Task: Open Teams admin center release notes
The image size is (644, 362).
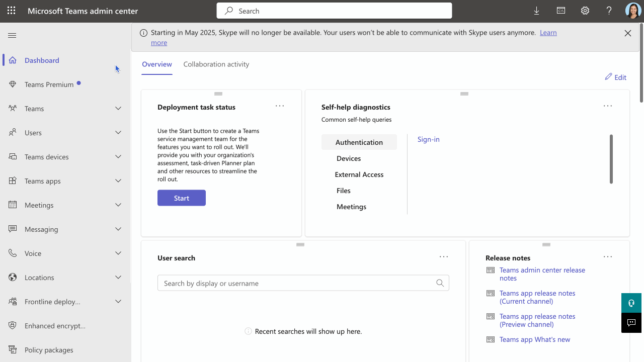Action: (542, 274)
